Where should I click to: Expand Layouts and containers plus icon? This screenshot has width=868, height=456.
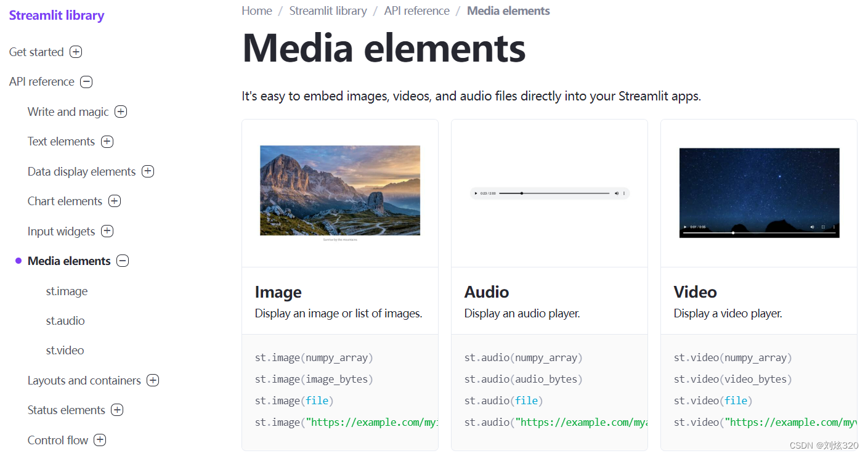tap(153, 380)
